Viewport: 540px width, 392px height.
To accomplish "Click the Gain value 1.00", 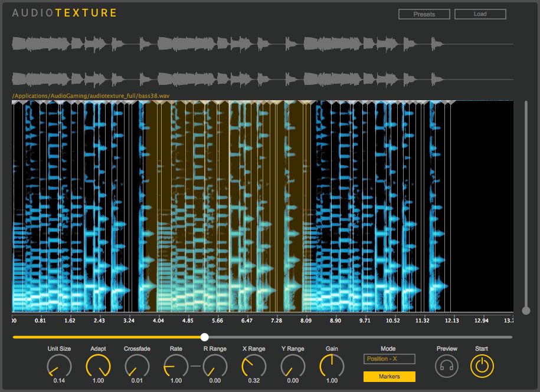I will [x=332, y=381].
